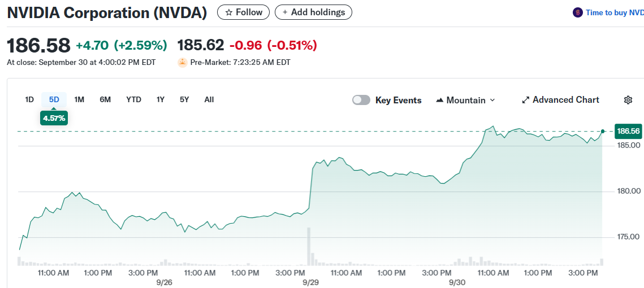Select the 1D range tab
The width and height of the screenshot is (644, 288).
29,99
